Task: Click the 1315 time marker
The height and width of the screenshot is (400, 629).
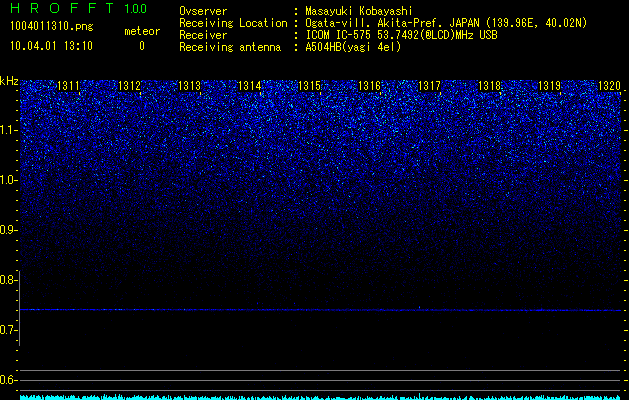Action: pos(310,85)
